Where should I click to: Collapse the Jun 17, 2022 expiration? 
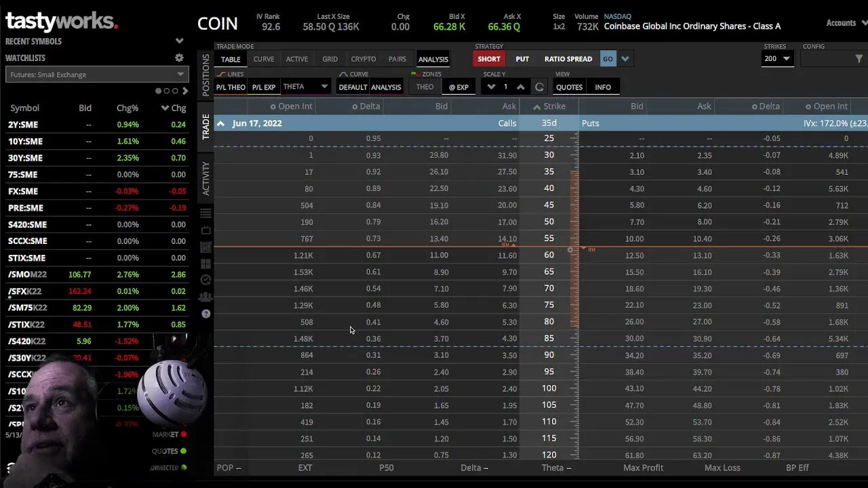tap(220, 123)
